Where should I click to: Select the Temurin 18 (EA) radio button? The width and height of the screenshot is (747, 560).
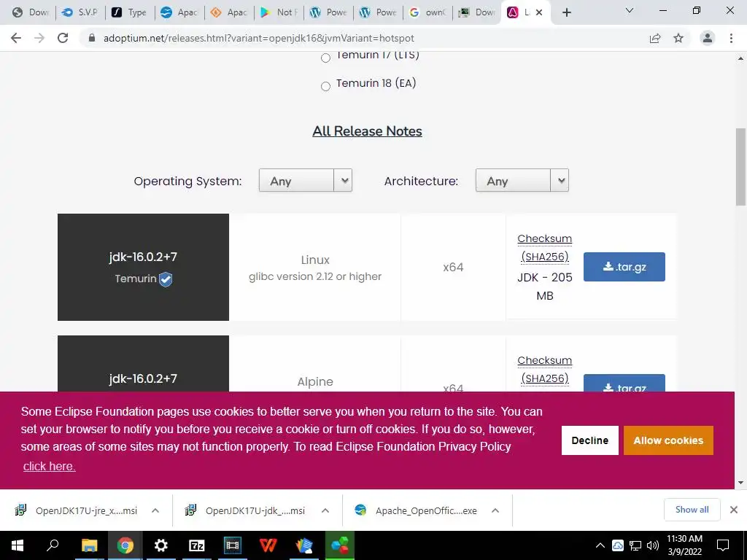pyautogui.click(x=325, y=86)
